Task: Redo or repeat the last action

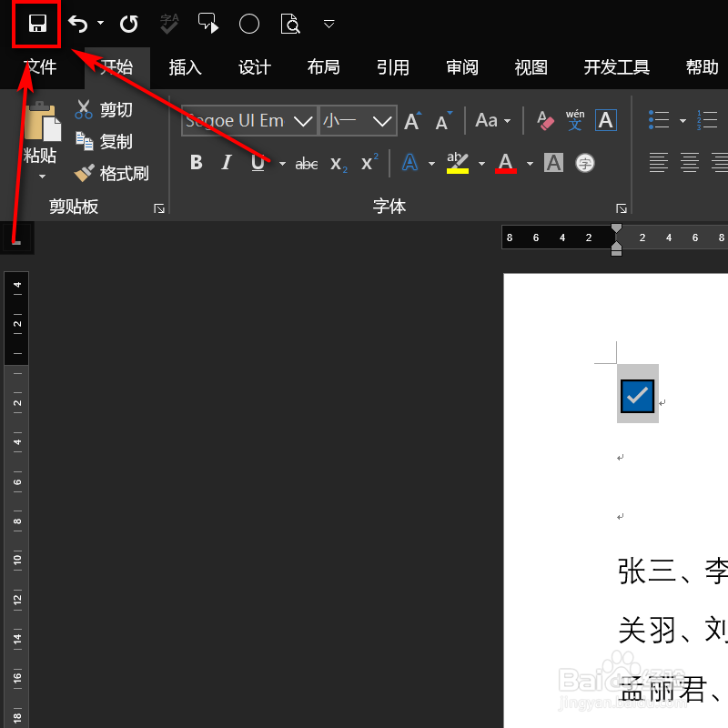Action: coord(128,24)
